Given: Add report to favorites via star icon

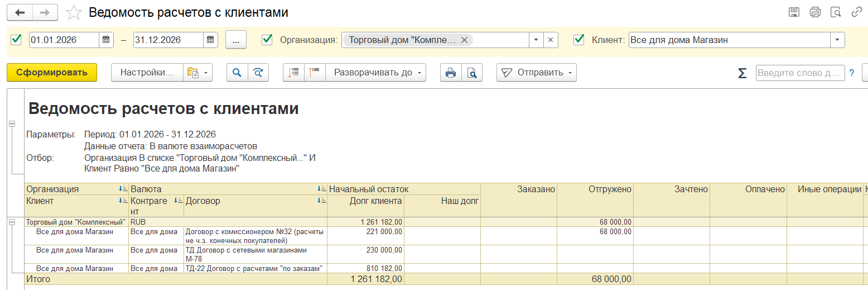Looking at the screenshot, I should [74, 12].
